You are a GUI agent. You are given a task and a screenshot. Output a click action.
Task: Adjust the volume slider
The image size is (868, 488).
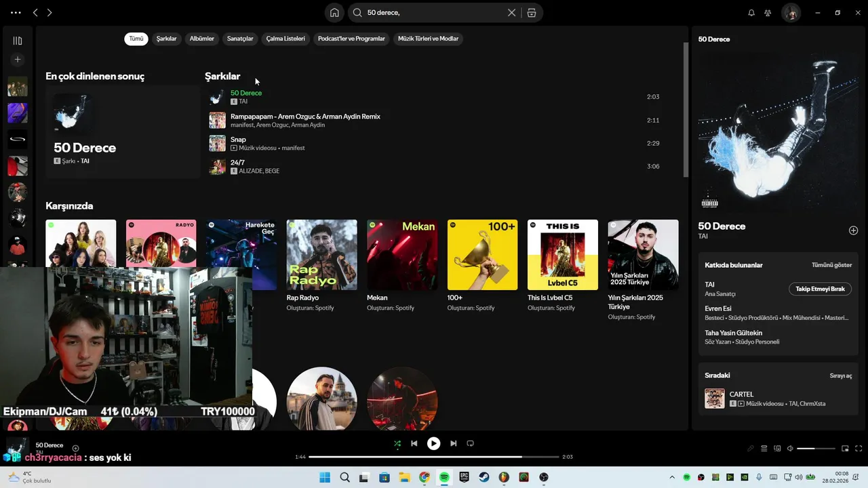(x=816, y=448)
